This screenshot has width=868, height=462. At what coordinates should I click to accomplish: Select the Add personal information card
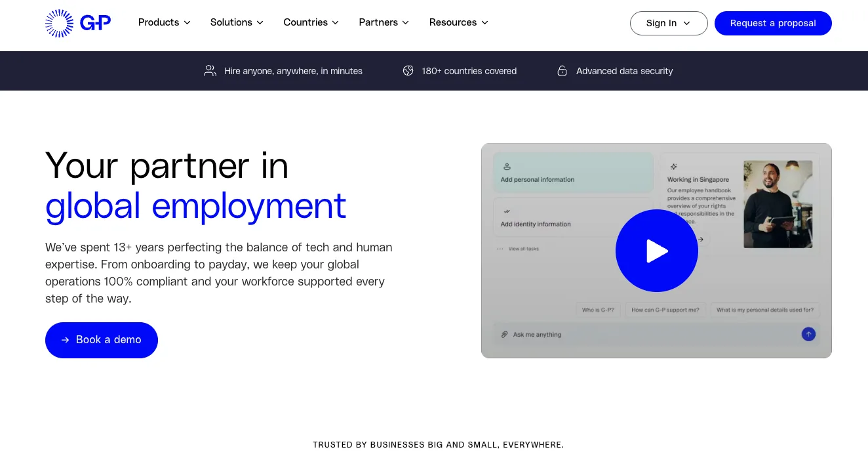[x=573, y=173]
